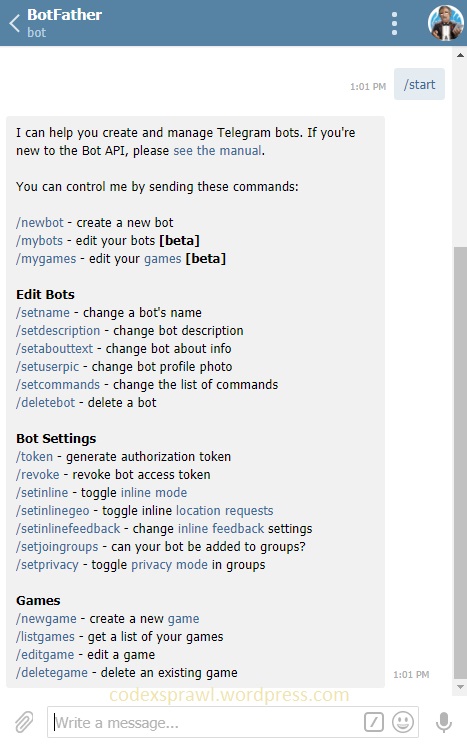Attach a file with the paperclip icon
The image size is (467, 746).
pos(23,722)
